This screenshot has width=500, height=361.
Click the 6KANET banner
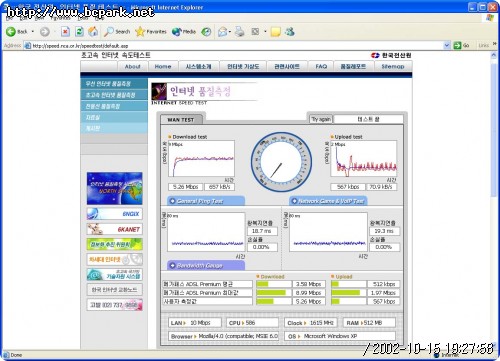114,229
